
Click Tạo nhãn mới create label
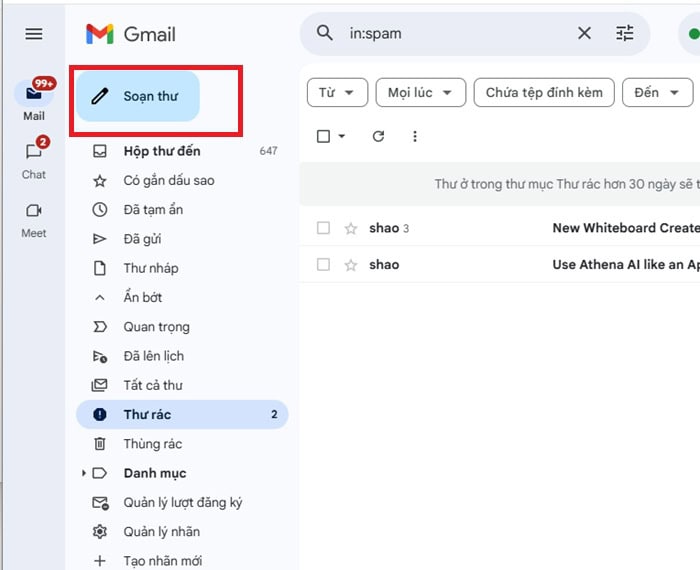click(182, 561)
